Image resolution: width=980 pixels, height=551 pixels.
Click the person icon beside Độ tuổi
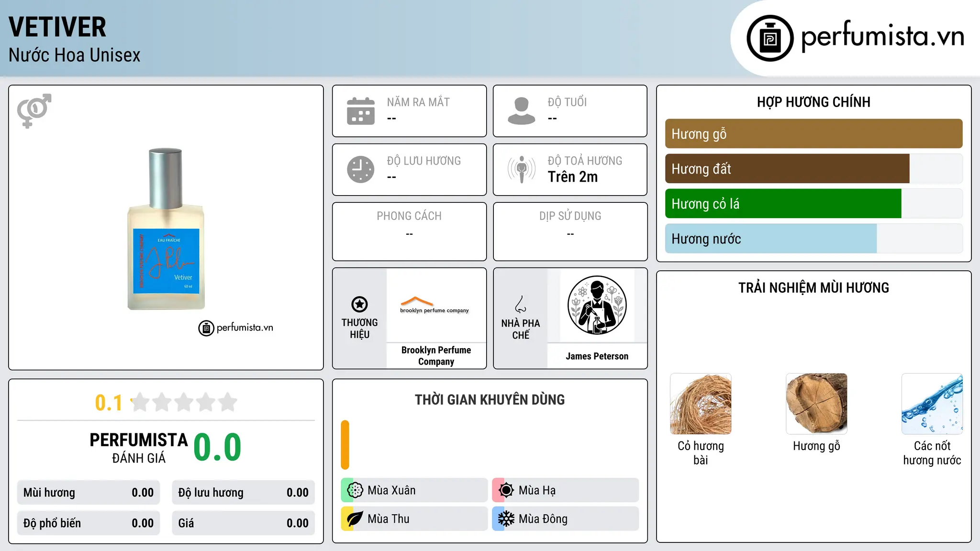[522, 111]
